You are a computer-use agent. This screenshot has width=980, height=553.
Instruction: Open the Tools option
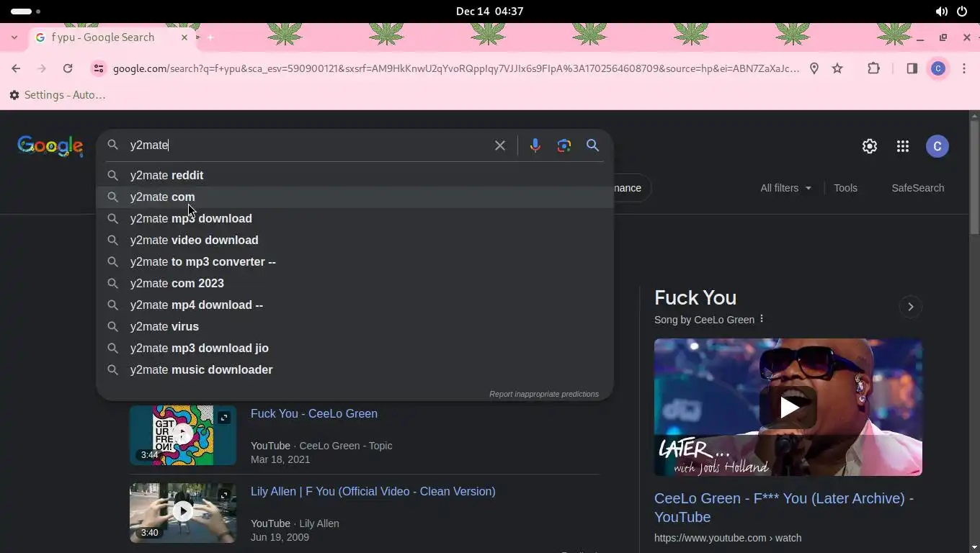(845, 188)
